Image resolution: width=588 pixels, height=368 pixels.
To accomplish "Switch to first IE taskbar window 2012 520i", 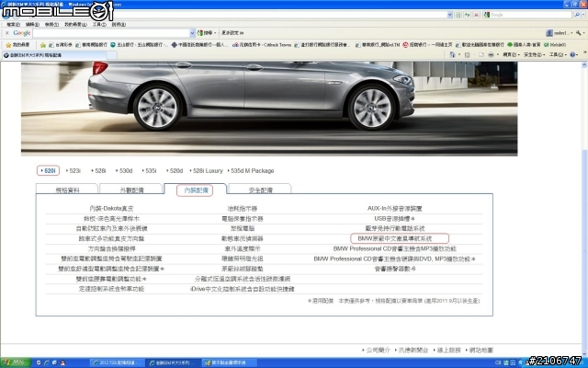I will [x=117, y=362].
